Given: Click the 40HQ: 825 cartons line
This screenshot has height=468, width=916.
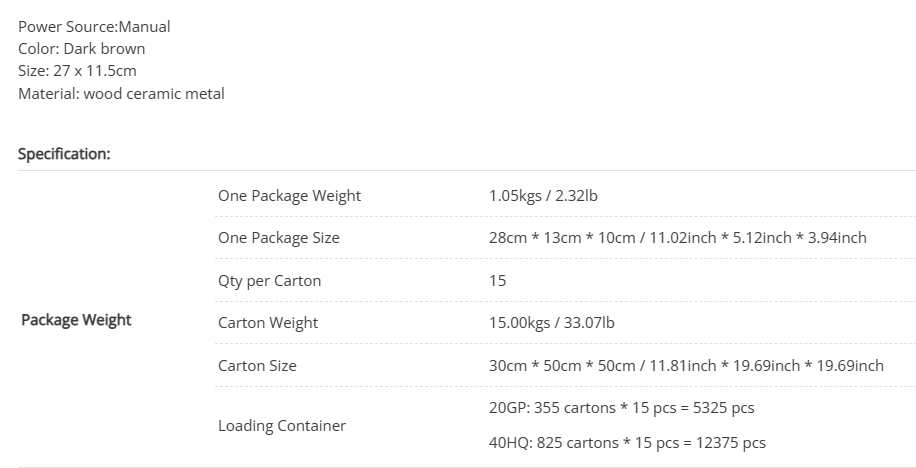Looking at the screenshot, I should (x=627, y=443).
